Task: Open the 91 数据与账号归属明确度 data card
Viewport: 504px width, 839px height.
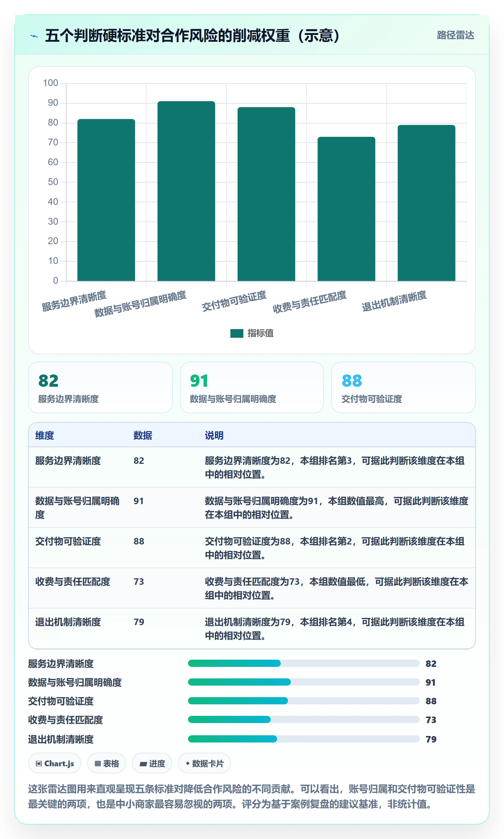Action: point(252,387)
